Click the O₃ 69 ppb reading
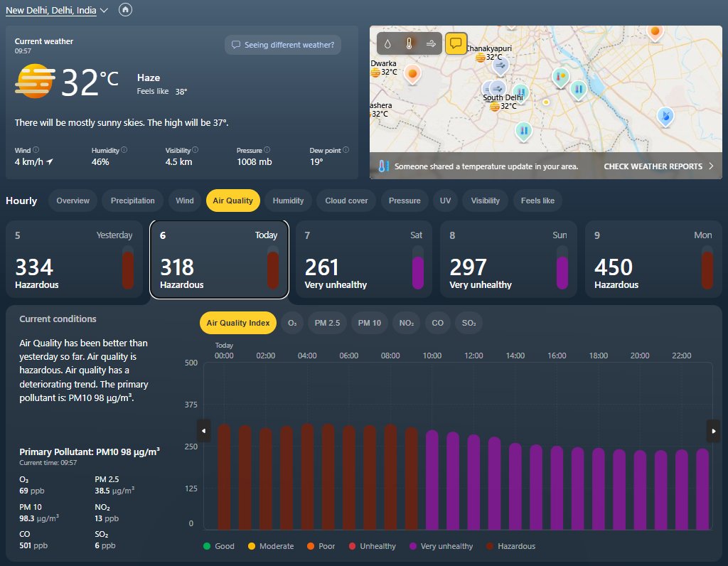728x566 pixels. click(31, 485)
